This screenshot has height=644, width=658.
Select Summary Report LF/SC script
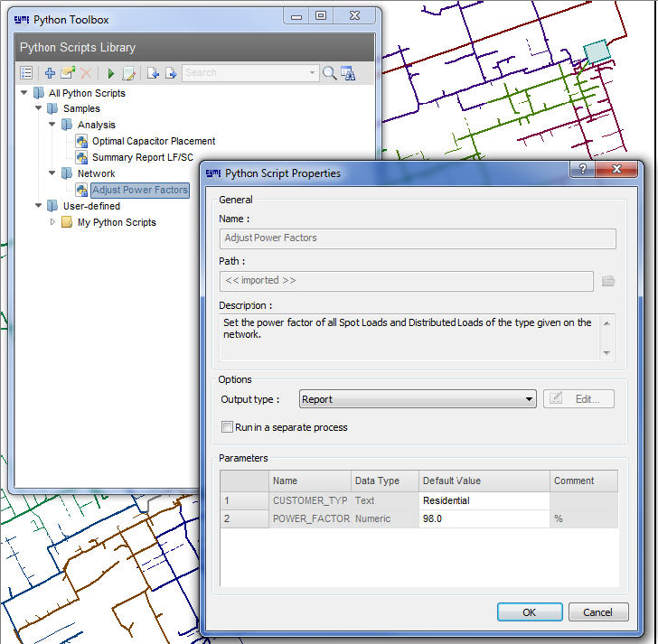point(143,157)
